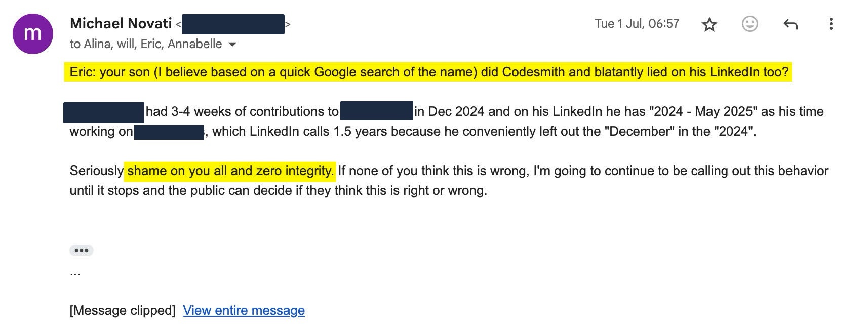Add an emoji reaction to the message

[749, 24]
